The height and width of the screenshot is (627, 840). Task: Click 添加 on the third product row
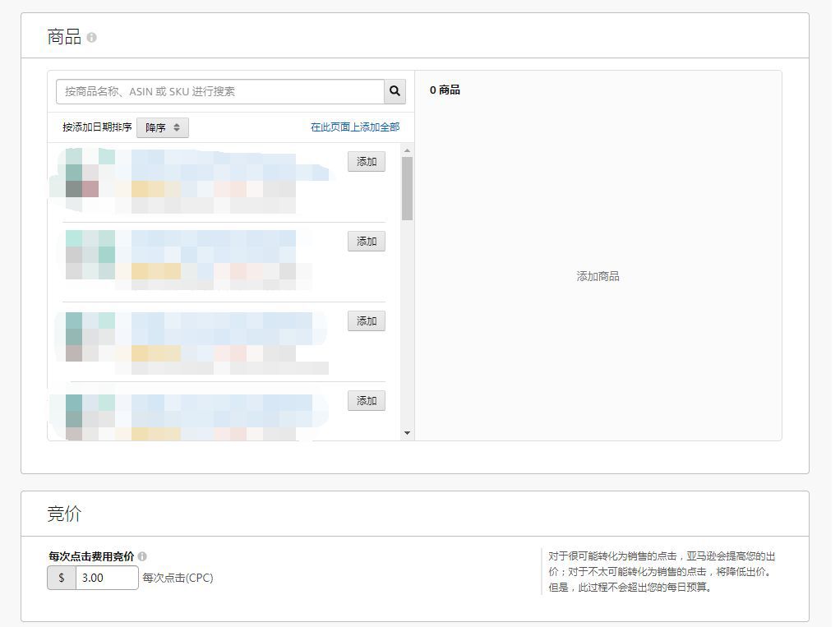point(367,321)
